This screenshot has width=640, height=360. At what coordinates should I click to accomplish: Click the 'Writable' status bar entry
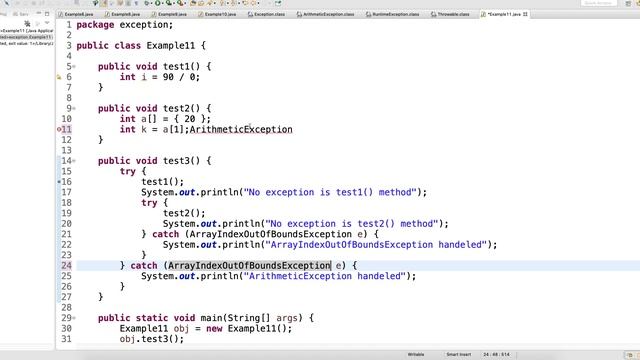click(x=416, y=354)
